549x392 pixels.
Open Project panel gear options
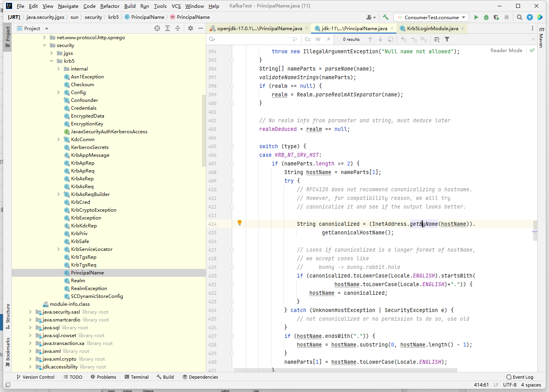click(x=191, y=28)
